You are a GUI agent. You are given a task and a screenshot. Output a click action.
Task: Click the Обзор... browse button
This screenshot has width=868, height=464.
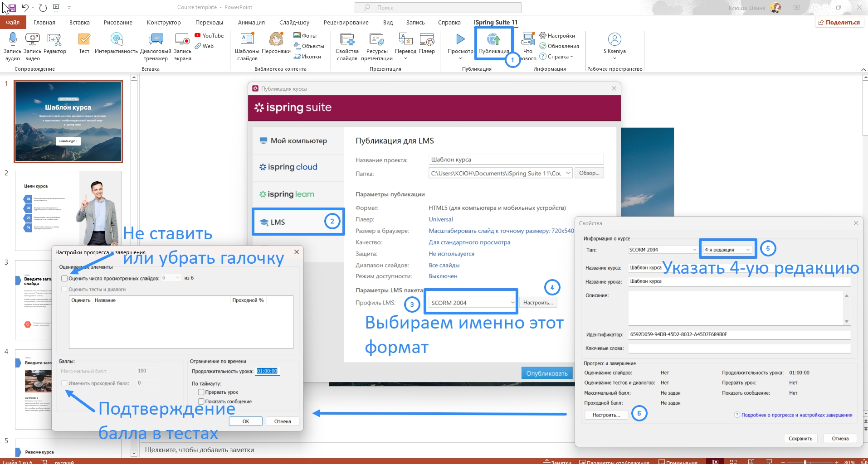[589, 173]
